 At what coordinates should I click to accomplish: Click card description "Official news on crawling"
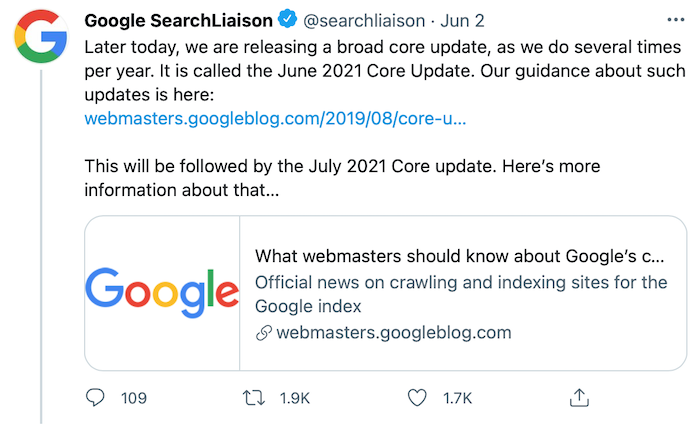click(461, 294)
